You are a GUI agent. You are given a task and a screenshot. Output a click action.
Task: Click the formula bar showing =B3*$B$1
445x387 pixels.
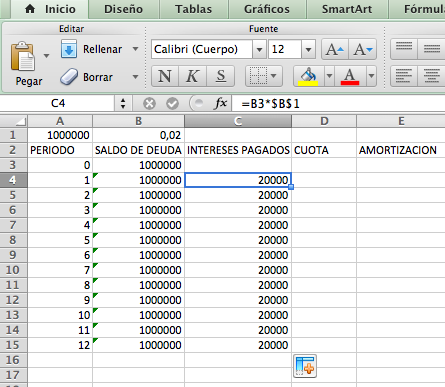click(x=338, y=104)
